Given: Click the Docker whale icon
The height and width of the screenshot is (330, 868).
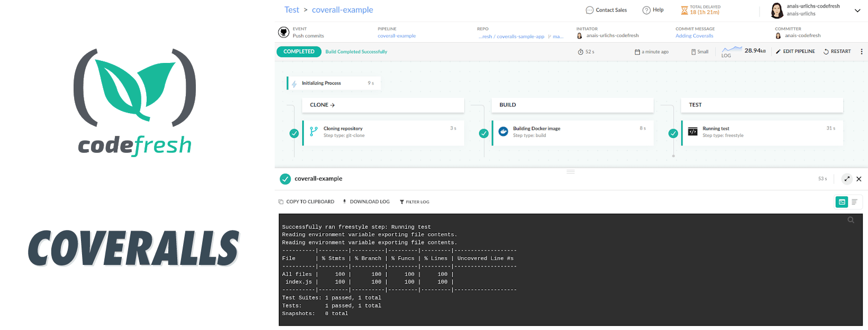Looking at the screenshot, I should tap(503, 132).
